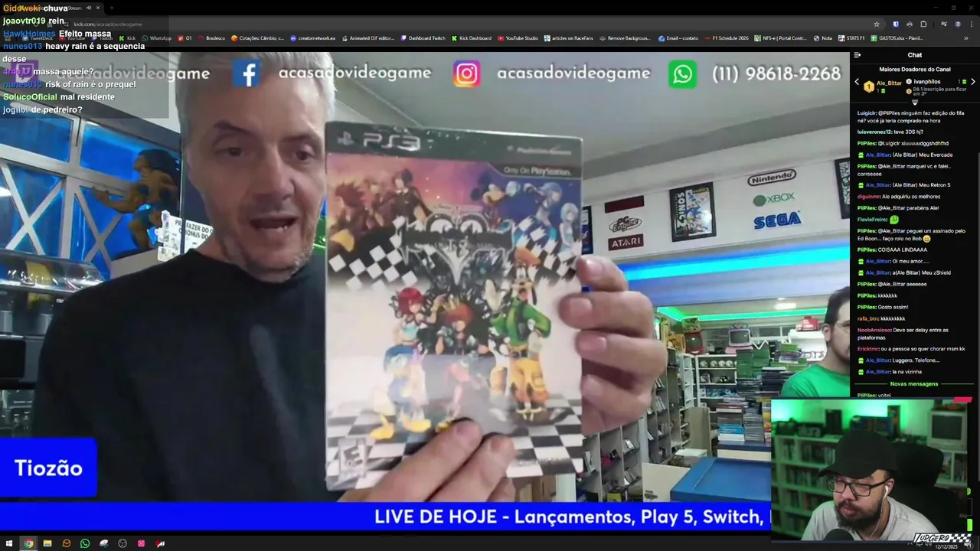Image resolution: width=980 pixels, height=551 pixels.
Task: Open Kick Dashboard bookmark
Action: coord(472,37)
